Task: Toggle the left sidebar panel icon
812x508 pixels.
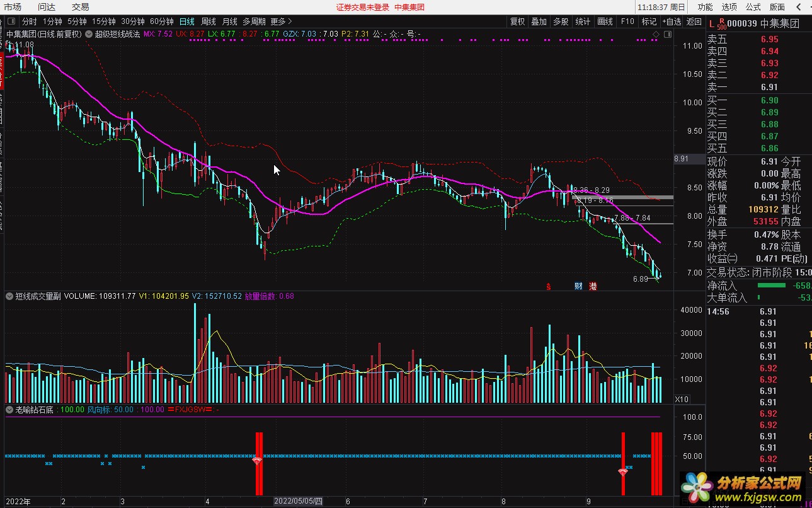Action: click(x=11, y=21)
